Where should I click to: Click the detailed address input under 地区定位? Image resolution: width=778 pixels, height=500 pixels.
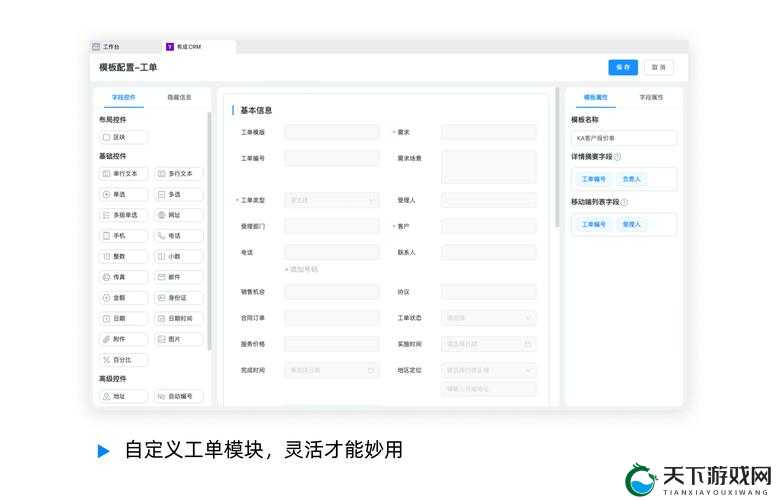tap(489, 389)
